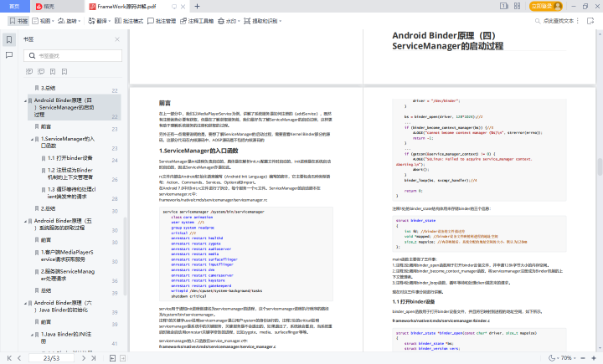Open the 70% zoom level dropdown
This screenshot has height=364, width=603.
coord(569,358)
